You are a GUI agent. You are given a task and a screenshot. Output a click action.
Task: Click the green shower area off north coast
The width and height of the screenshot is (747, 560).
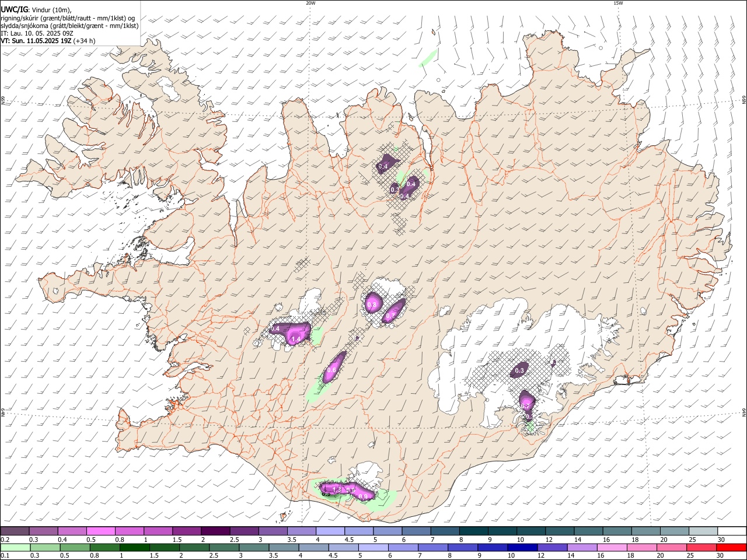[429, 57]
